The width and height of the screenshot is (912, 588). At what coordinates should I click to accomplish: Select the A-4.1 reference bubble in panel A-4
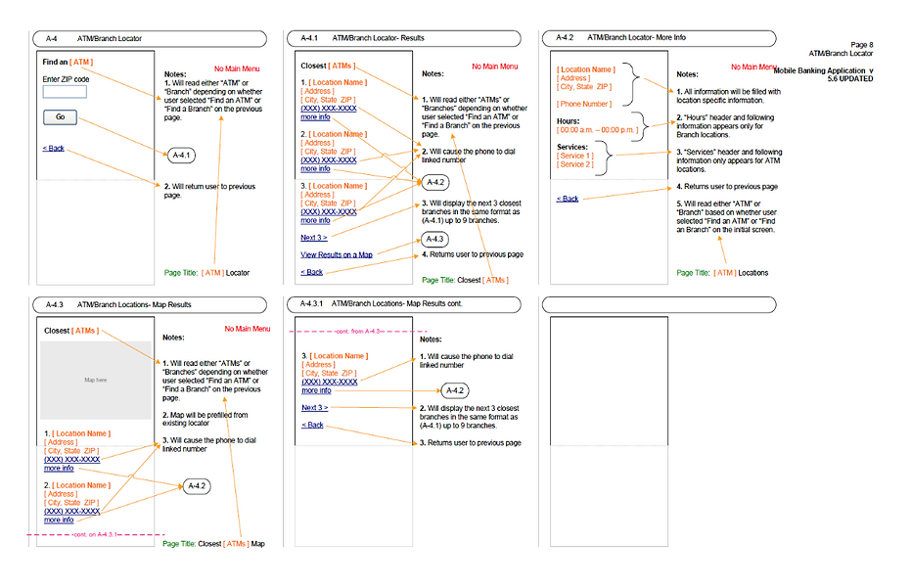(181, 156)
